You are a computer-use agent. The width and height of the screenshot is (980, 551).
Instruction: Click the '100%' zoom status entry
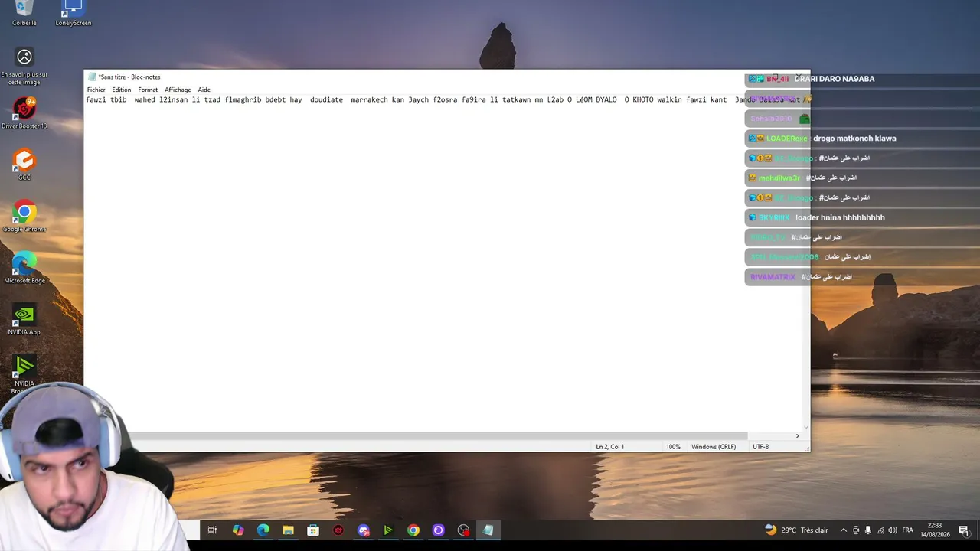click(x=673, y=447)
